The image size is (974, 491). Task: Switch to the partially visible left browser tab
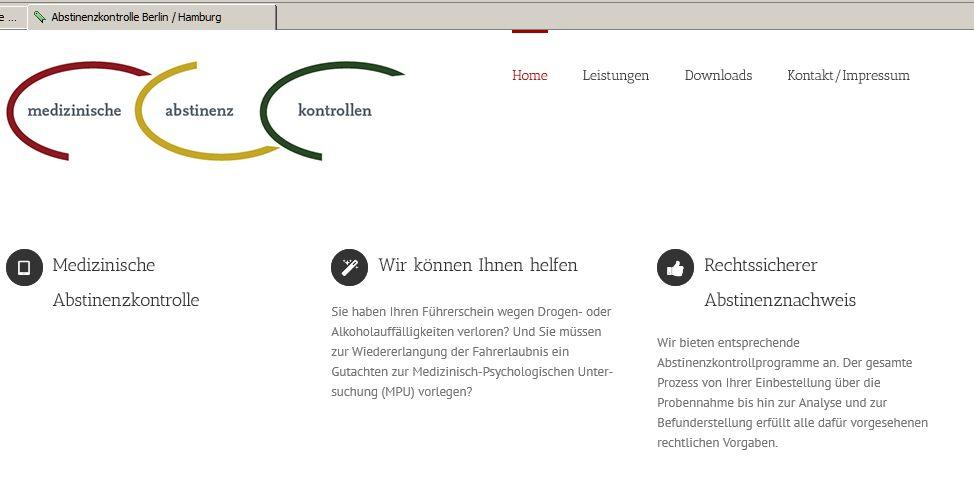[10, 17]
